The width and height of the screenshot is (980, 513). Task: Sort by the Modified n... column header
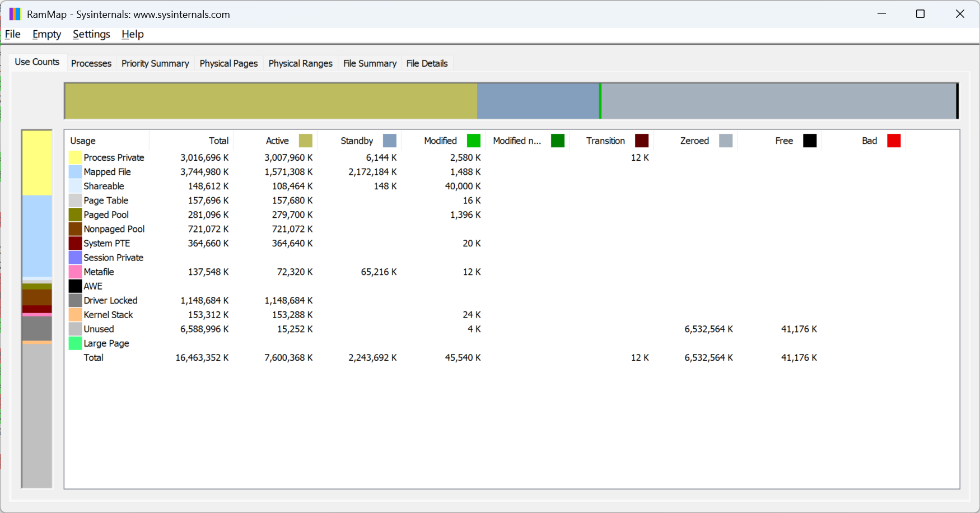click(x=528, y=141)
